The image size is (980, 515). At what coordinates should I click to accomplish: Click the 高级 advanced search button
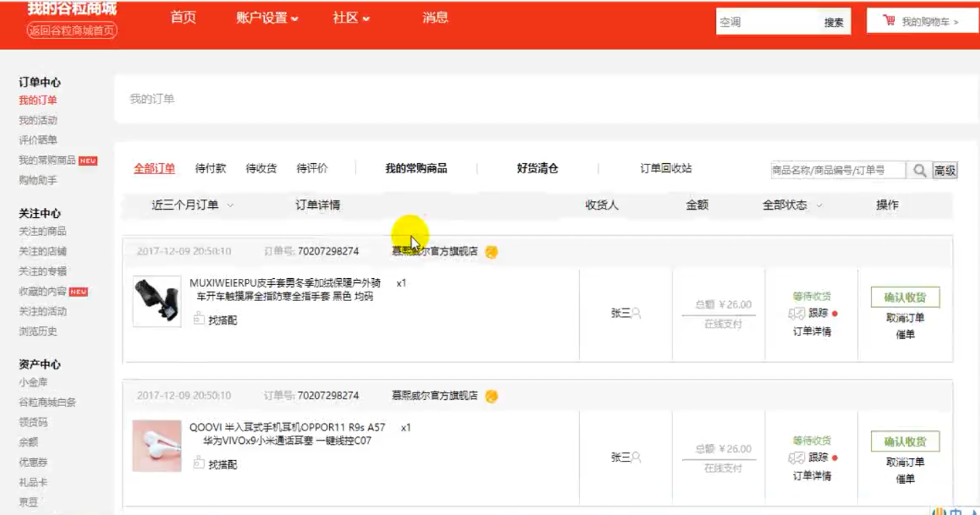tap(945, 171)
